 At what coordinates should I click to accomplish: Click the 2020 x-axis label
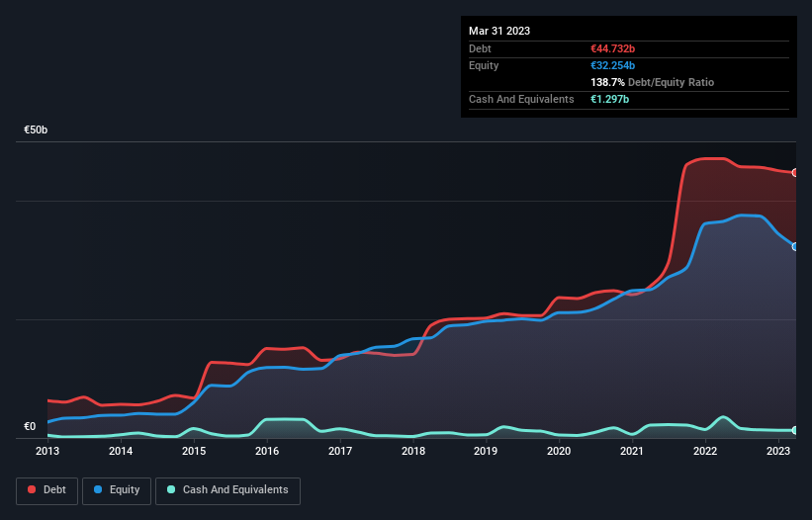[559, 451]
